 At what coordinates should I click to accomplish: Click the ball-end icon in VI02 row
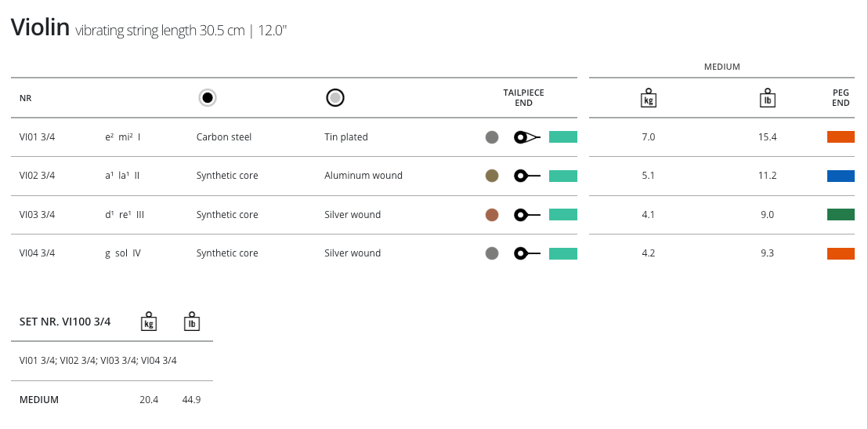point(527,176)
